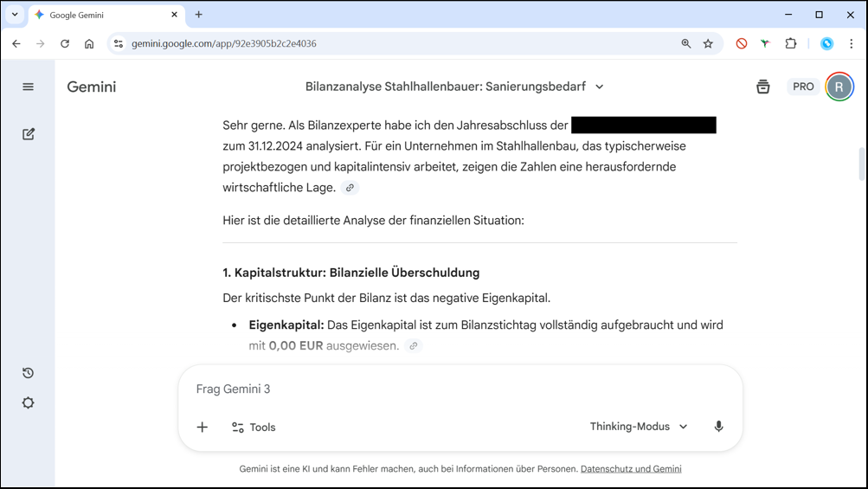Open the Thinking-Modus model selector
The width and height of the screenshot is (868, 489).
639,427
